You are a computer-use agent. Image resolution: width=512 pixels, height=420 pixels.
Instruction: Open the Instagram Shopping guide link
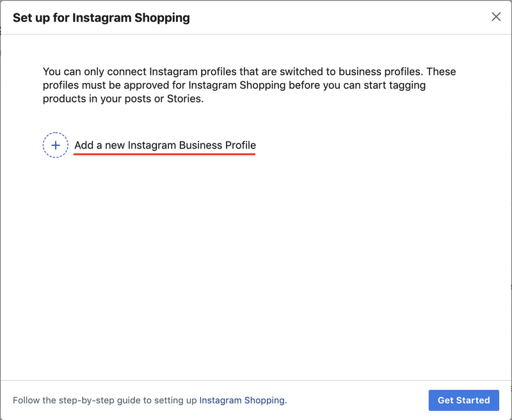(242, 400)
